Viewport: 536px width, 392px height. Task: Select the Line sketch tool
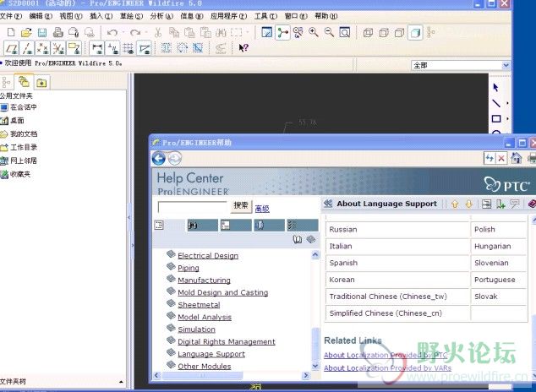(496, 103)
